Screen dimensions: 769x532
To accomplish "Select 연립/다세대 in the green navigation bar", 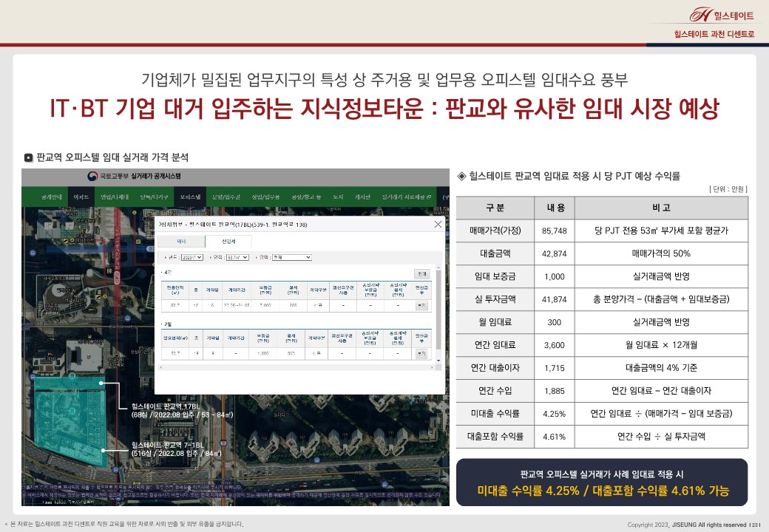I will [113, 197].
